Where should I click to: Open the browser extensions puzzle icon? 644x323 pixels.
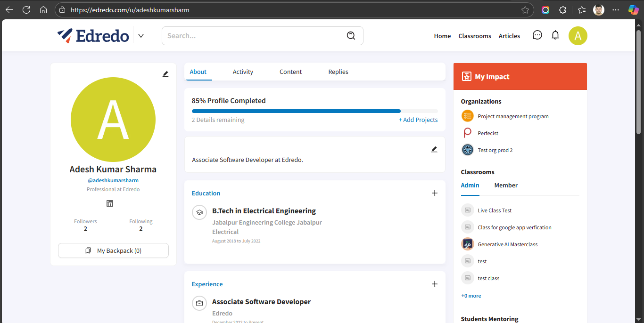(562, 10)
